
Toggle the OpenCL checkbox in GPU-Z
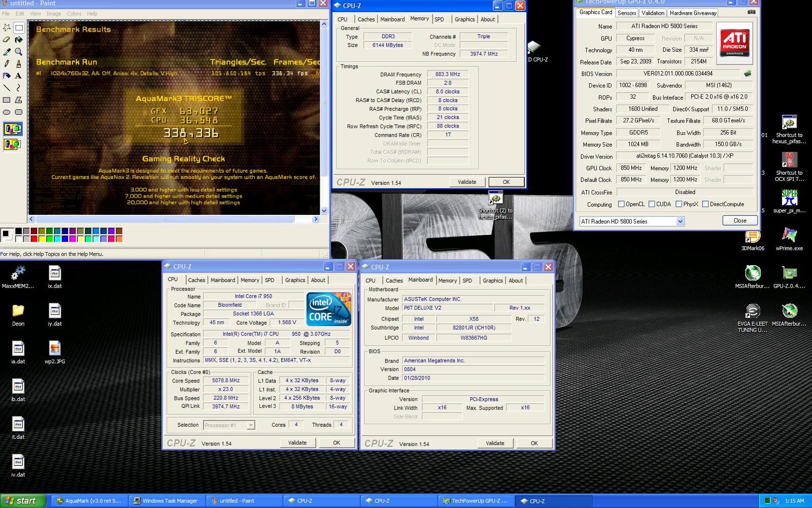[x=621, y=204]
